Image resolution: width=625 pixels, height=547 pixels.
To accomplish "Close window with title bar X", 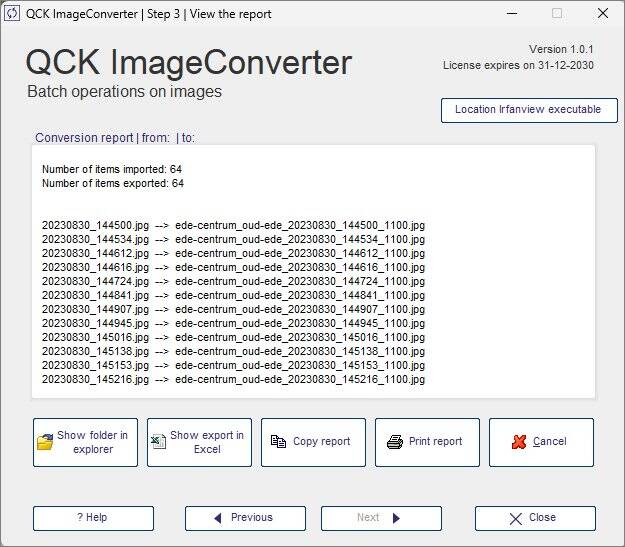I will coord(603,14).
